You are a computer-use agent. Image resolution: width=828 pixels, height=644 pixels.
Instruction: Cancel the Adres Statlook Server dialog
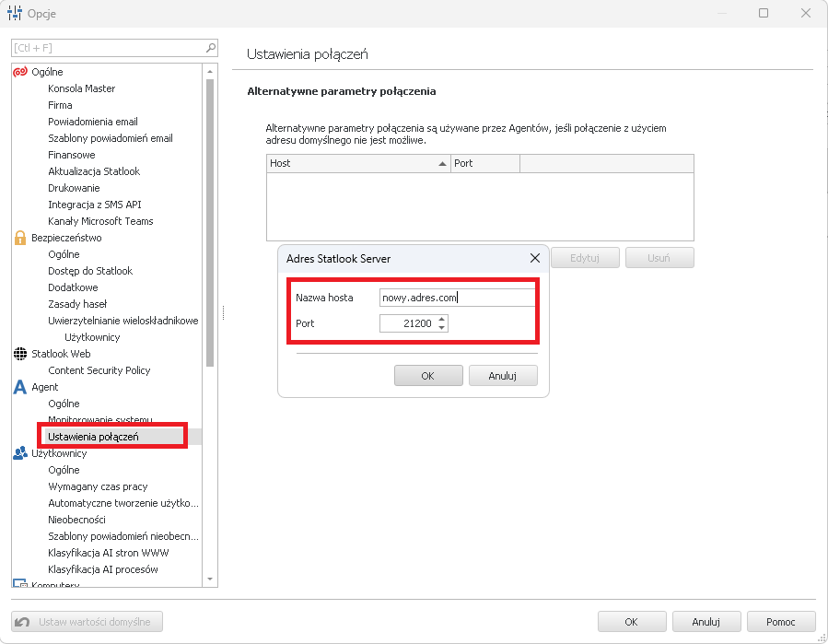click(503, 376)
